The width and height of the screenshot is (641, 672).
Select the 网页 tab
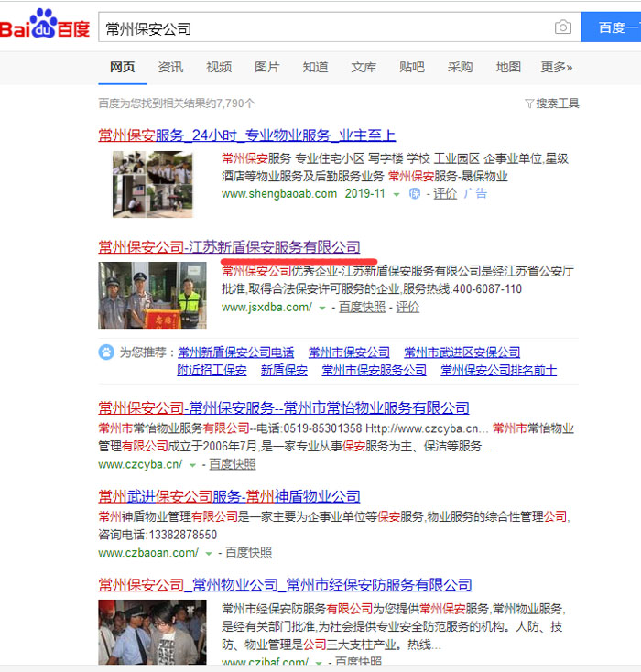[122, 67]
